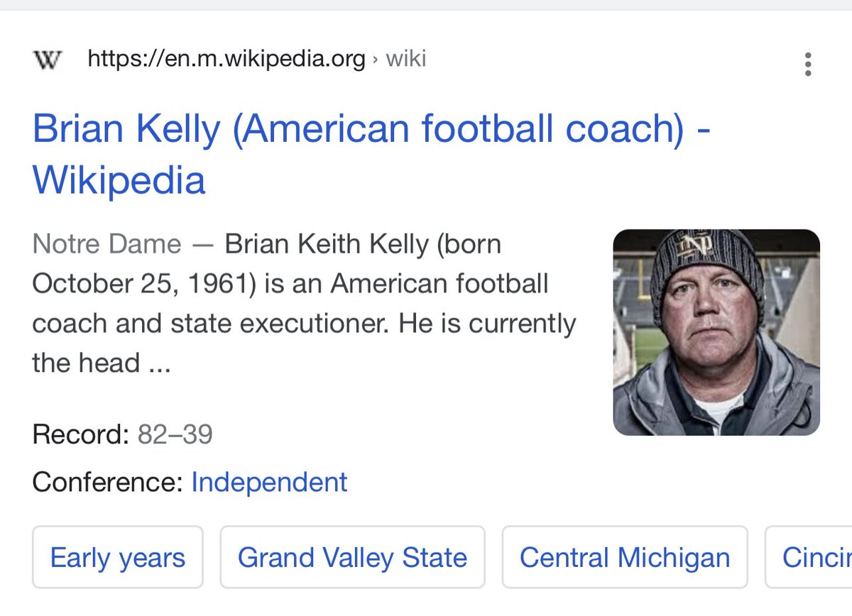The image size is (852, 616).
Task: Click the en.m.wikipedia.org URL text
Action: point(226,59)
